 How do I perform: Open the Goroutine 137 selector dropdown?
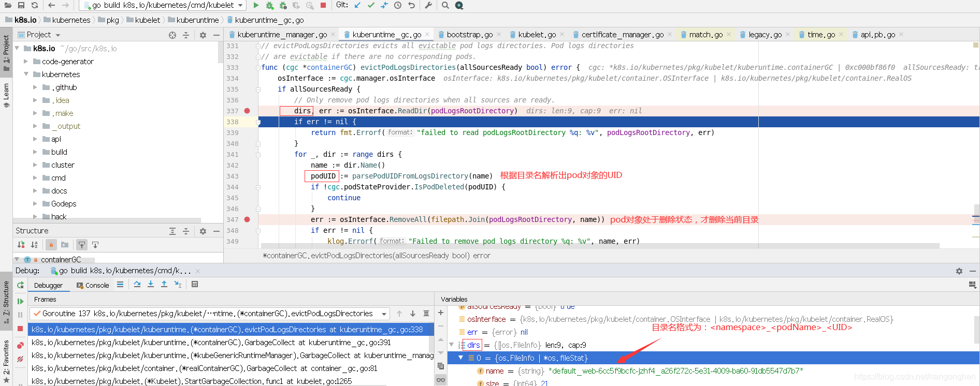coord(209,314)
